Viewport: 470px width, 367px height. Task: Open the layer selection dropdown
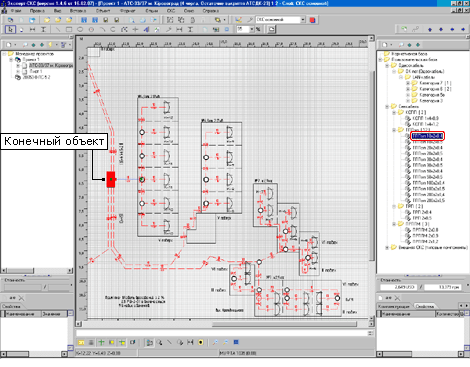[303, 20]
